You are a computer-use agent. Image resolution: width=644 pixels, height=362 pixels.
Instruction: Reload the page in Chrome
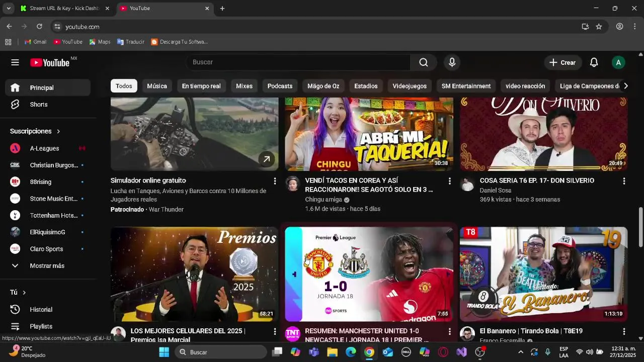pos(39,27)
